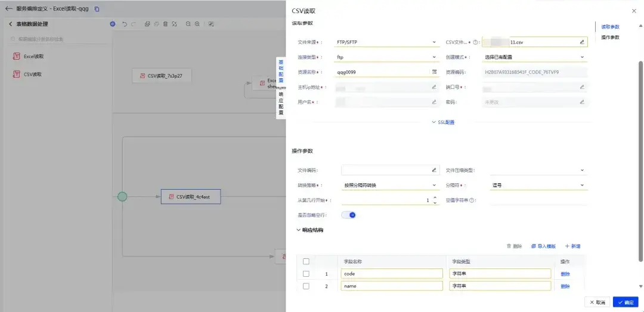644x312 pixels.
Task: Open resource picker icon in 资源名称 field
Action: click(435, 72)
